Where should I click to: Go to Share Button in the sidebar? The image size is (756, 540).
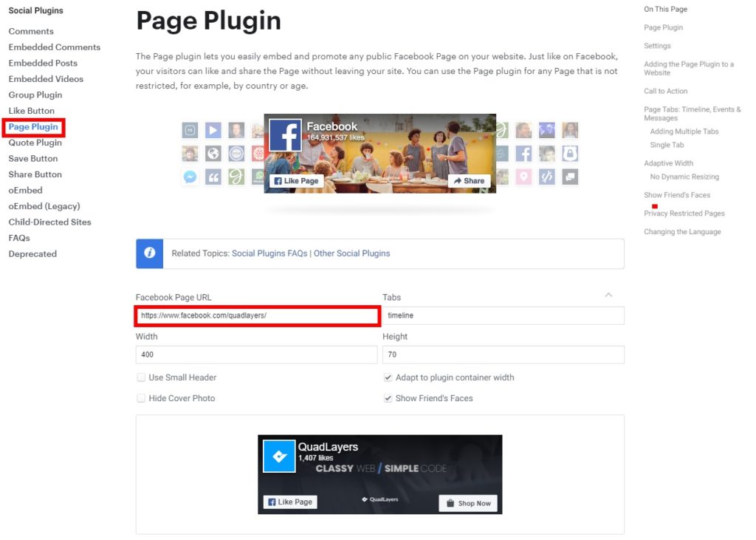[35, 174]
